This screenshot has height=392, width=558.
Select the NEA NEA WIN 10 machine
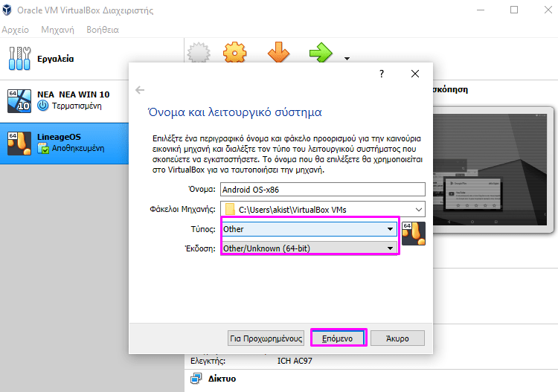65,100
